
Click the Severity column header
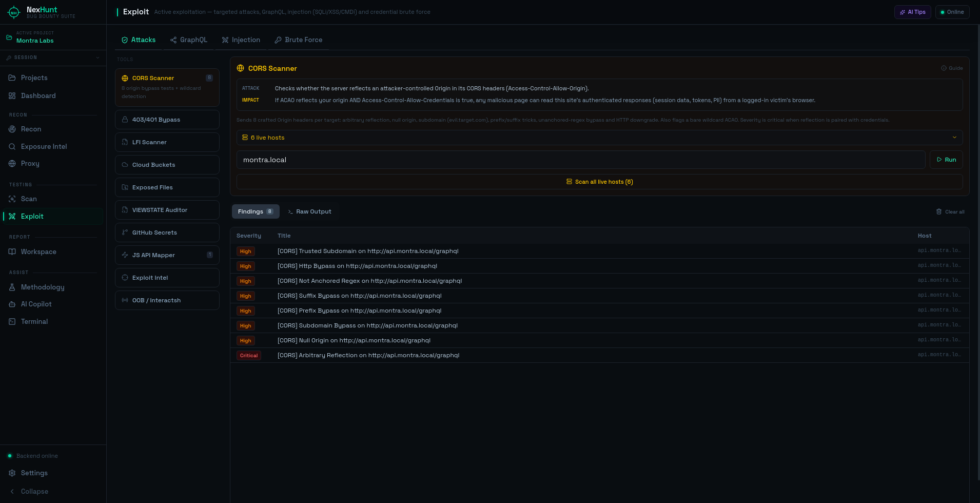(x=249, y=236)
